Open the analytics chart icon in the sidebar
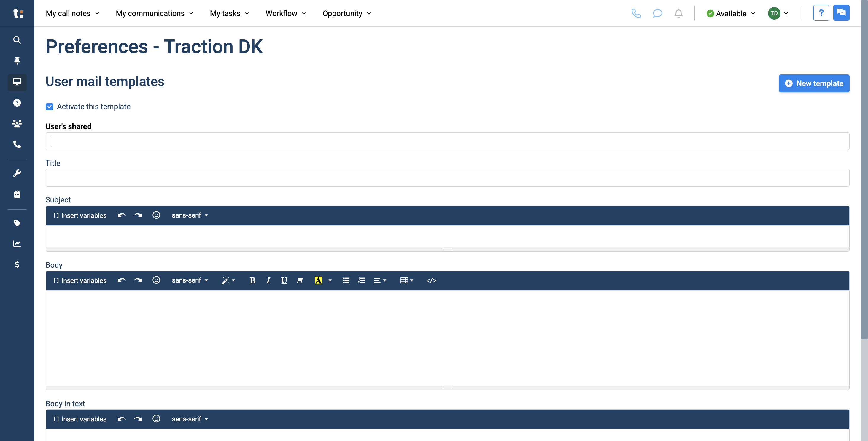Screen dimensions: 868x441 point(17,244)
